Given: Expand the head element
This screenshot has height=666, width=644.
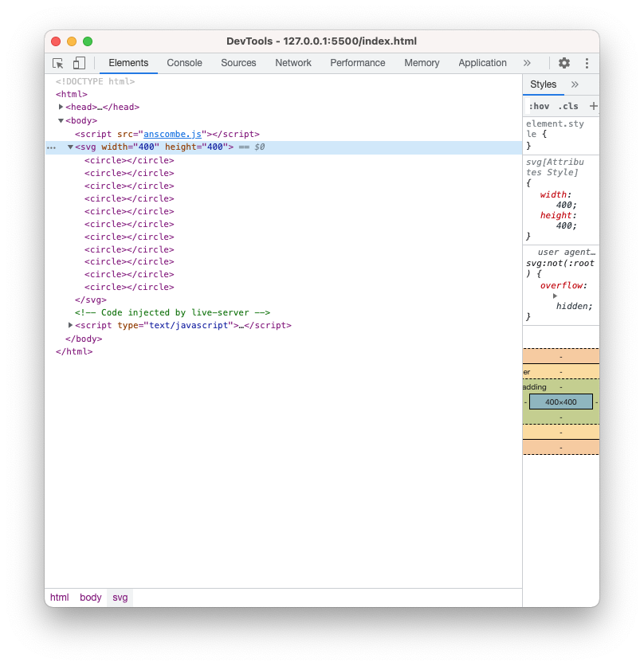Looking at the screenshot, I should 61,107.
